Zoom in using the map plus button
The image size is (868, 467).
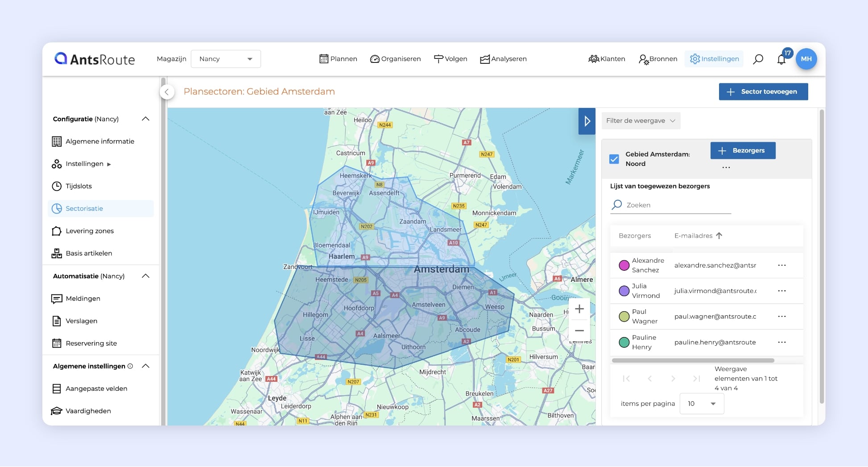point(579,308)
